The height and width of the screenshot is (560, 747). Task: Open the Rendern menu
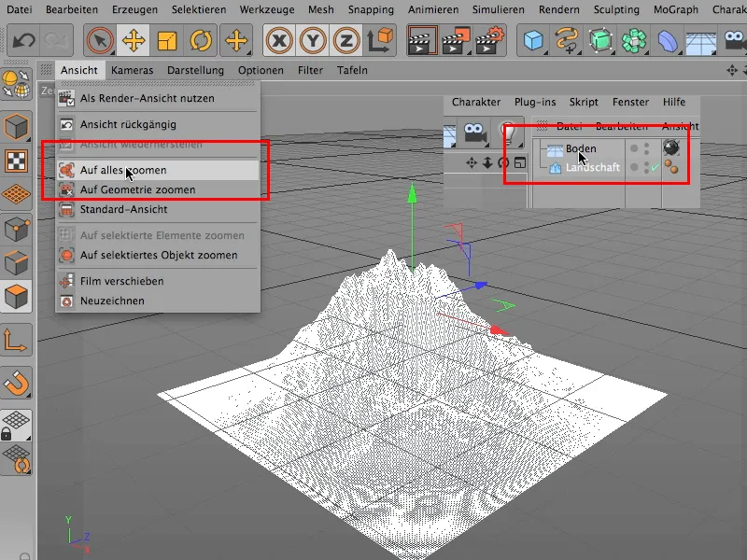coord(559,9)
